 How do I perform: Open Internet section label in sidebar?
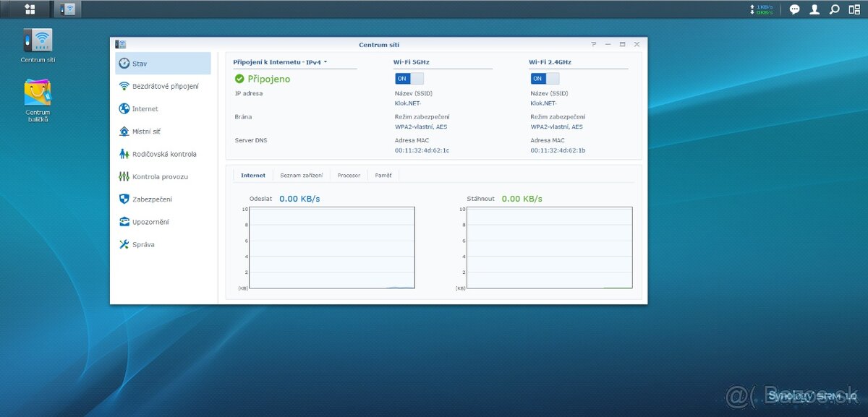145,109
